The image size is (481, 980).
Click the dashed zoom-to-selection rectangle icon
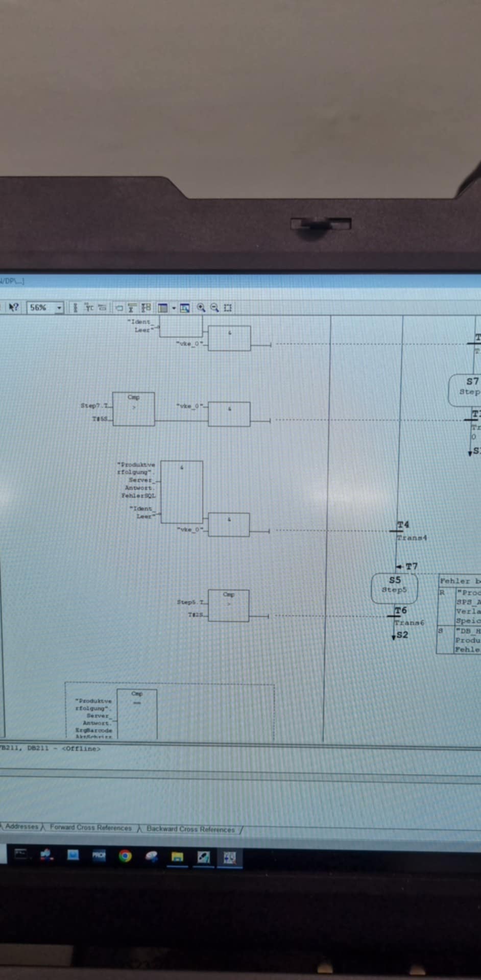tap(228, 308)
